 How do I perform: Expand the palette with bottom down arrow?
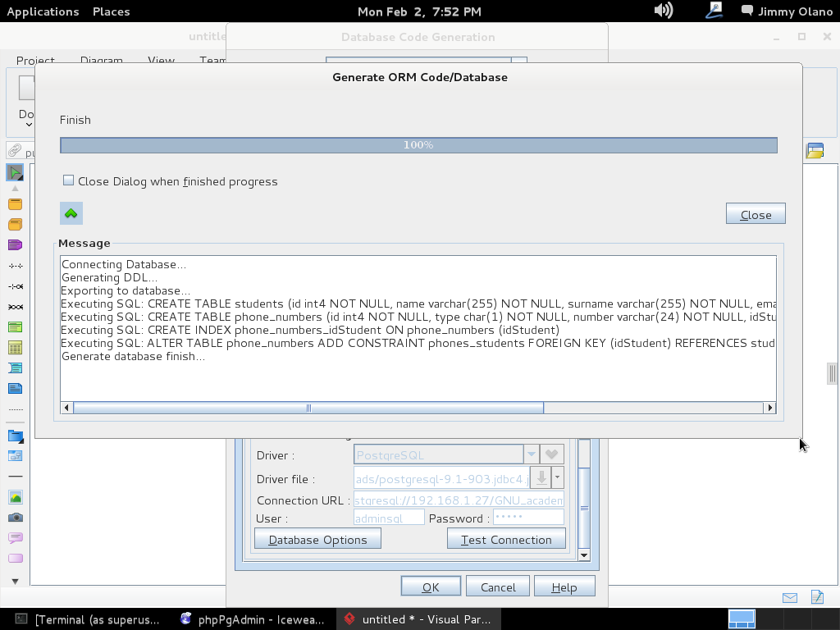point(15,581)
